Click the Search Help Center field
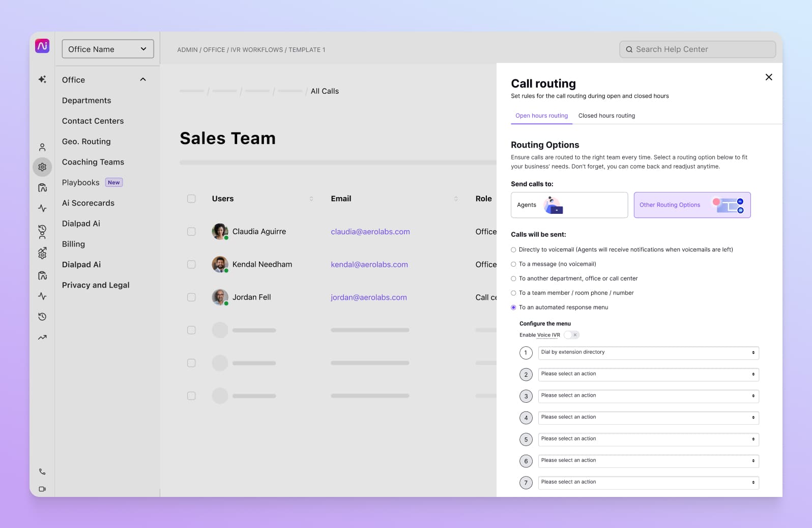 tap(698, 49)
